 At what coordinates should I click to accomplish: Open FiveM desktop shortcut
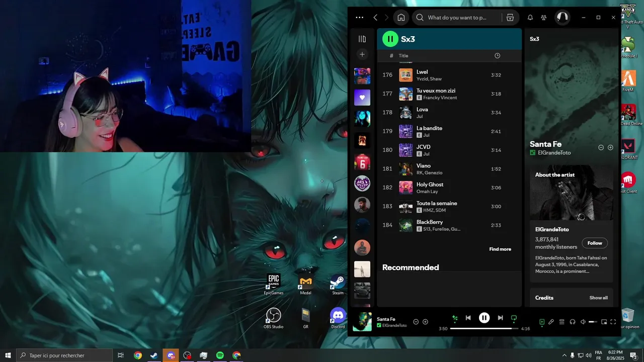628,81
